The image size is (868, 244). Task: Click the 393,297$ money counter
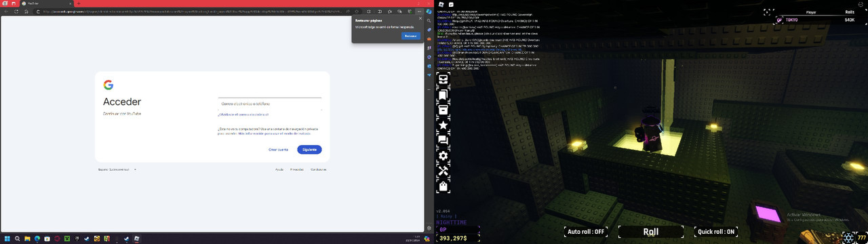point(457,239)
